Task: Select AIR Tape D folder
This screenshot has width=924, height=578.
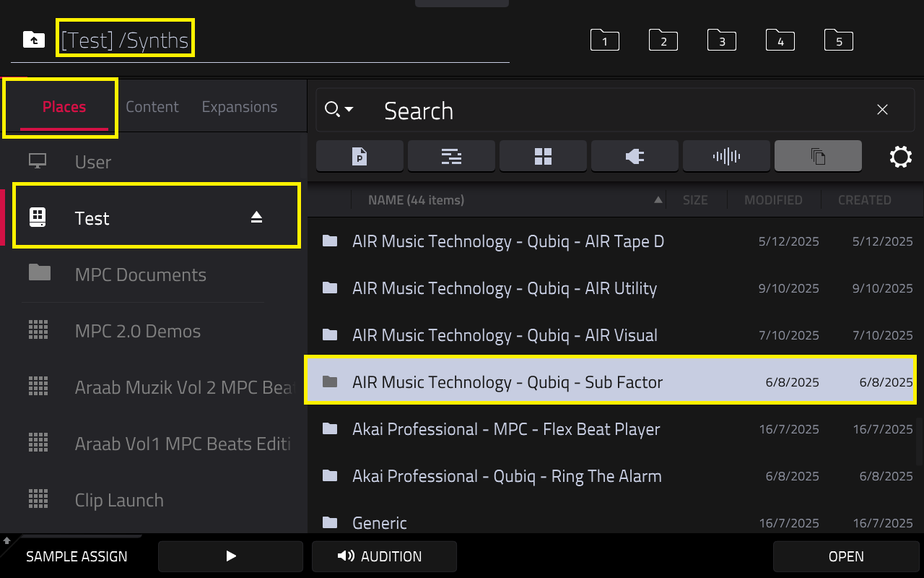Action: [611, 241]
